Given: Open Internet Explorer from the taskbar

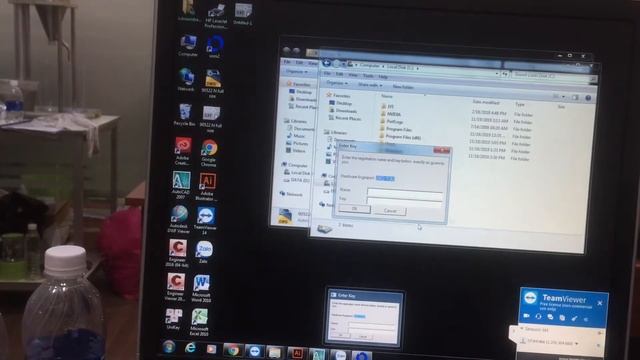Looking at the screenshot, I should click(x=190, y=348).
